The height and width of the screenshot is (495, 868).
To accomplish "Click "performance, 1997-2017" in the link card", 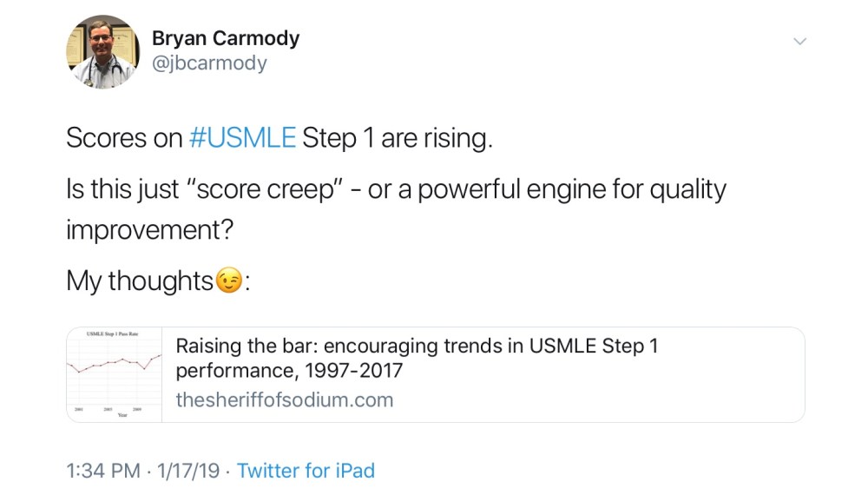I will coord(290,372).
